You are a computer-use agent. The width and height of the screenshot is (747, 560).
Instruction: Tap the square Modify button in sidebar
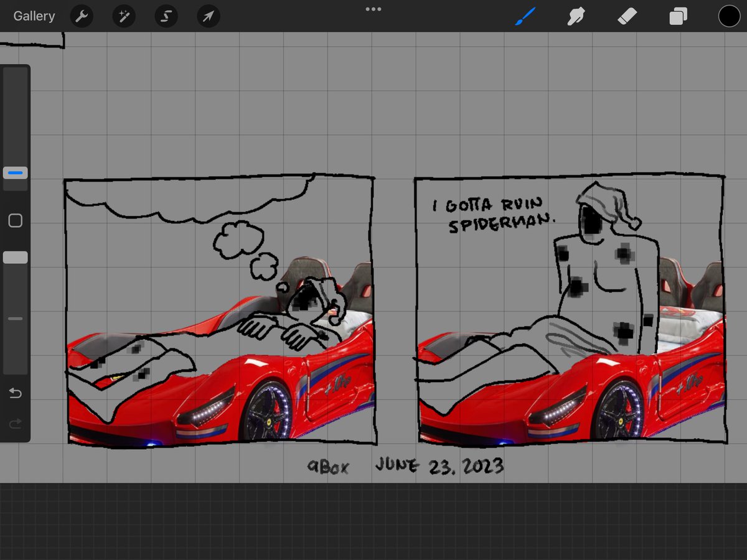coord(16,220)
